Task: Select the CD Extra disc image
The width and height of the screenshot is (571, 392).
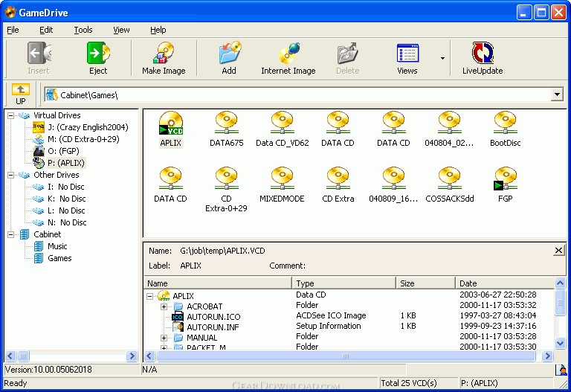Action: click(x=338, y=184)
